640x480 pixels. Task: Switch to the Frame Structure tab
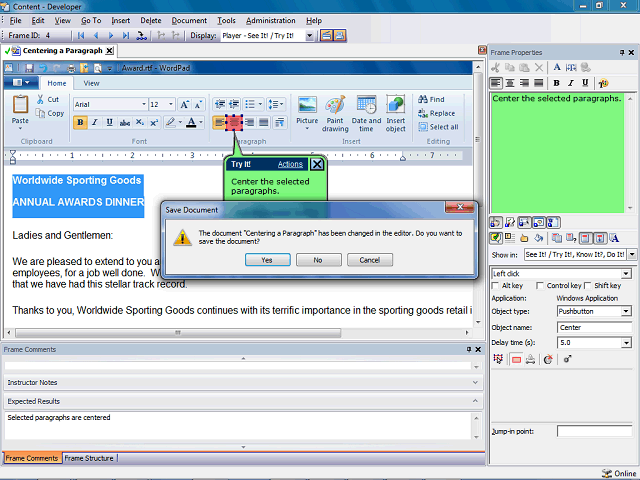[x=89, y=458]
